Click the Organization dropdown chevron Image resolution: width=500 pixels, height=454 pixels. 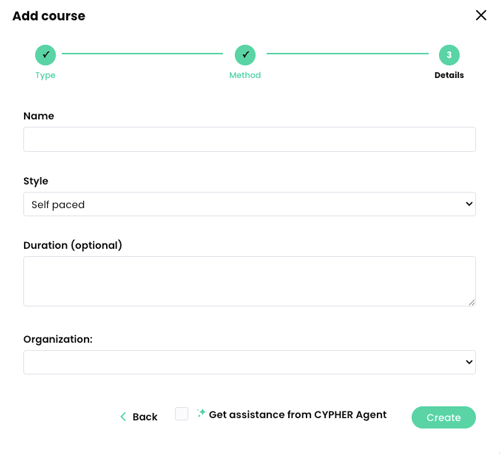pyautogui.click(x=469, y=362)
